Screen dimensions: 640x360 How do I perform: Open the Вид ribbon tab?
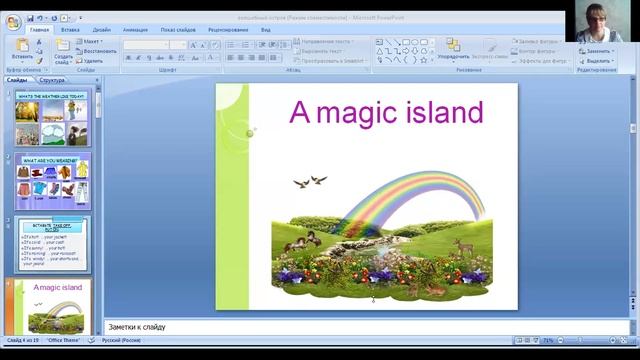click(x=266, y=30)
